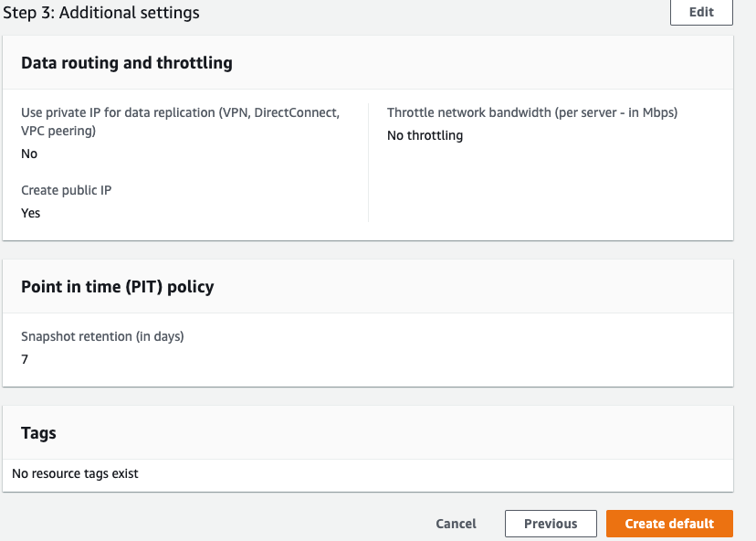Select the Point in time (PIT) policy header
This screenshot has width=756, height=541.
(x=117, y=287)
